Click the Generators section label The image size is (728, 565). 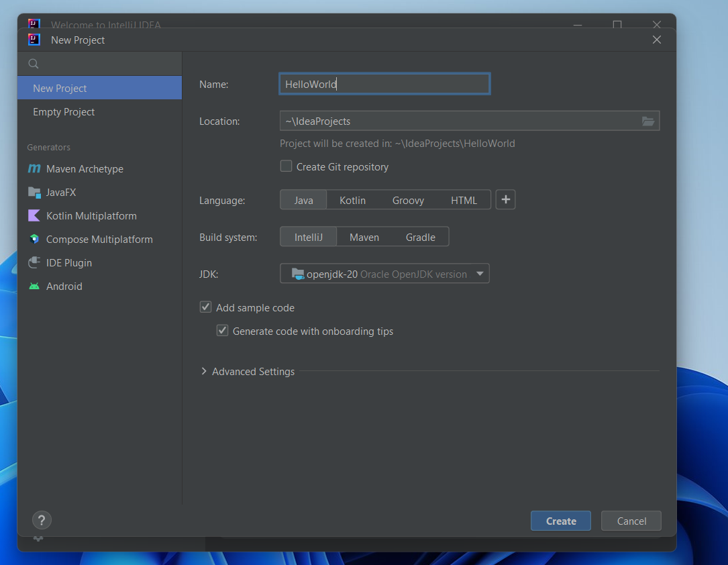click(x=49, y=147)
